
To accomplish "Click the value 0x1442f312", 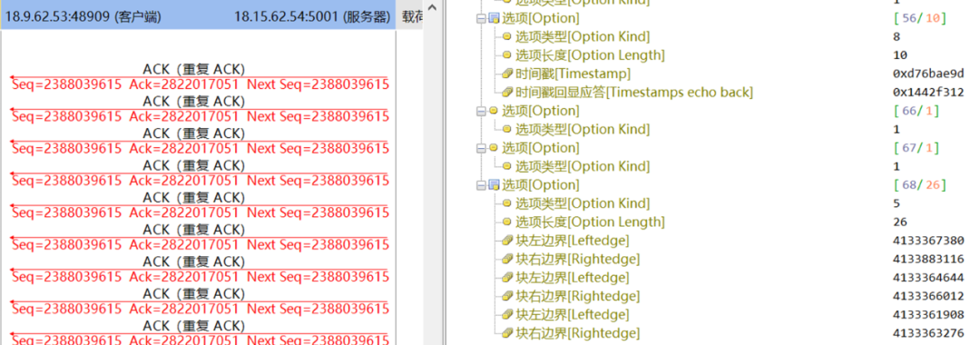I will tap(928, 93).
